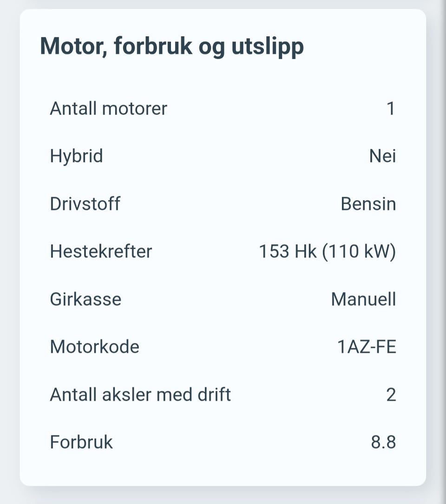Click the word utslipp in the heading
446x504 pixels.
coord(268,47)
